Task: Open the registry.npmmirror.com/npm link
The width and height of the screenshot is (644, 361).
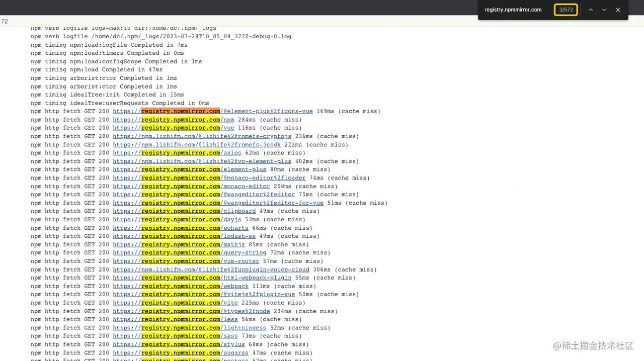Action: (x=174, y=120)
